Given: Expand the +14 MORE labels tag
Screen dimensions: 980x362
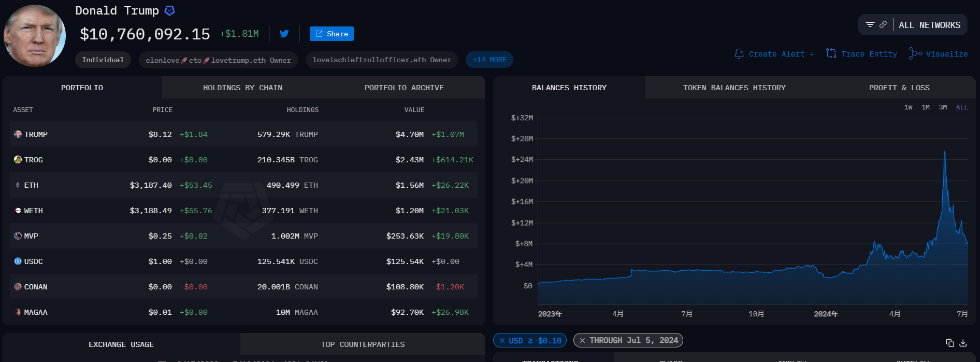Looking at the screenshot, I should pyautogui.click(x=489, y=60).
